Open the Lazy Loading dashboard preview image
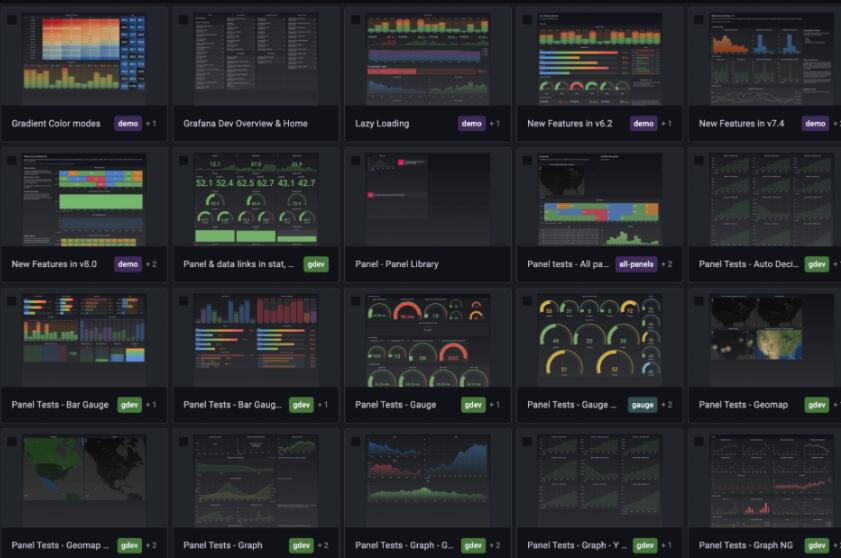Image resolution: width=841 pixels, height=558 pixels. point(428,59)
